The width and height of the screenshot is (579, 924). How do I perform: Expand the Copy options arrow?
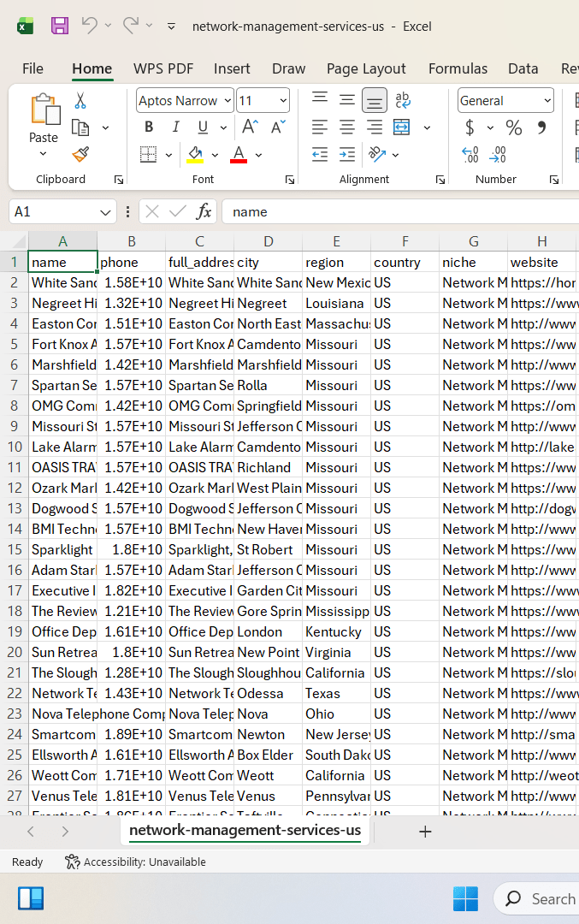pyautogui.click(x=105, y=127)
